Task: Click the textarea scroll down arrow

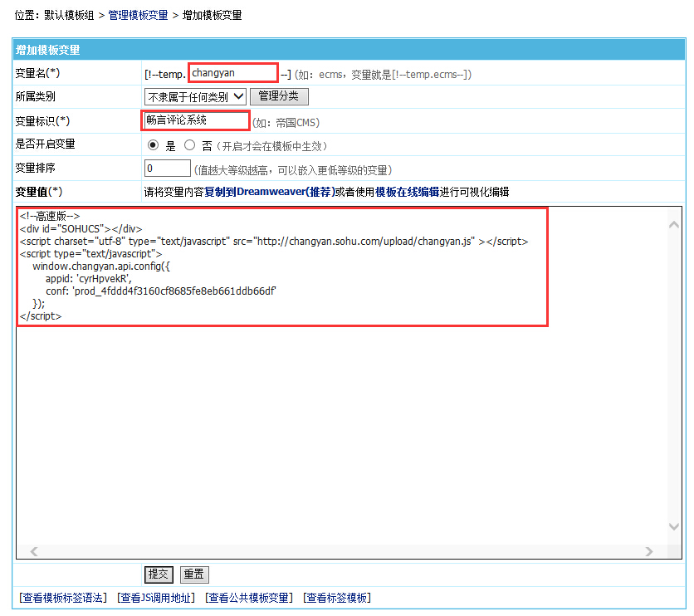Action: [674, 526]
